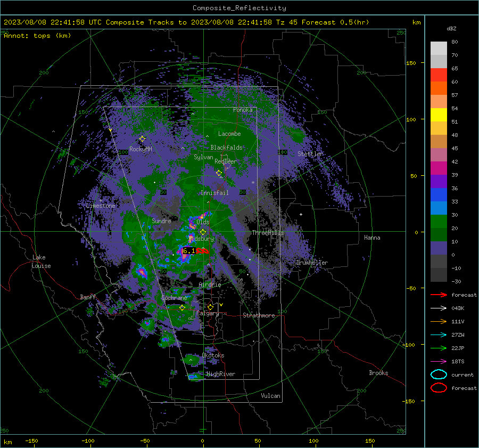
Task: Click the HighRiver city label
Action: click(x=221, y=374)
